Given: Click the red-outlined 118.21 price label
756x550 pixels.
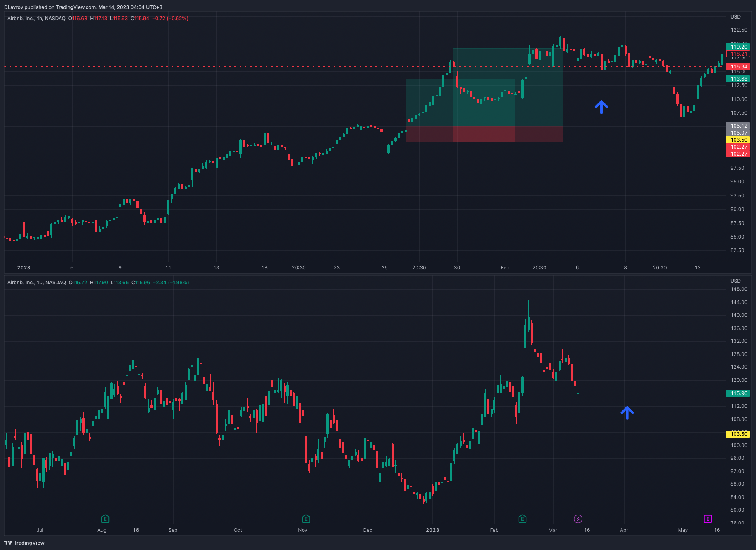Looking at the screenshot, I should pos(738,54).
